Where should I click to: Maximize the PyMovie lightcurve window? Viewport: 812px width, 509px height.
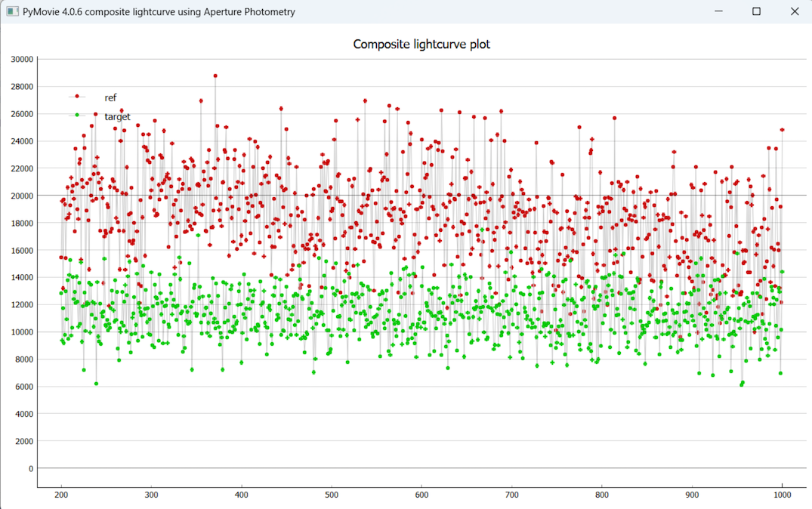pyautogui.click(x=756, y=12)
